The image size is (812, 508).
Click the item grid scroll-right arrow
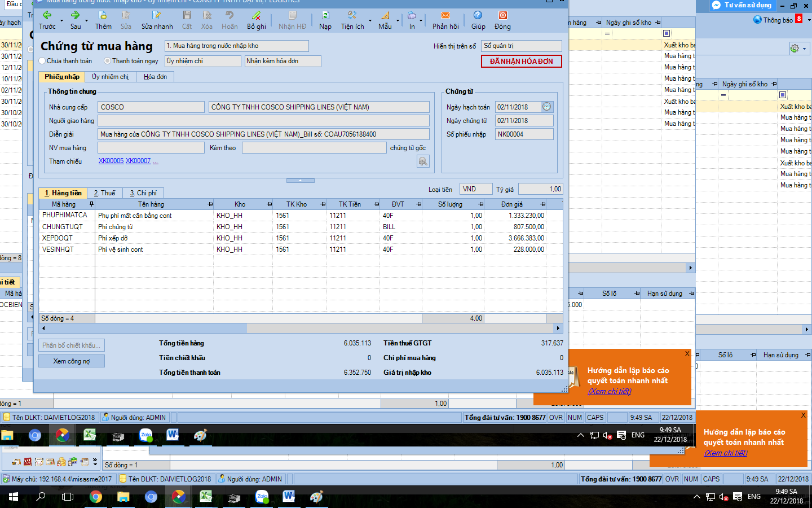558,328
